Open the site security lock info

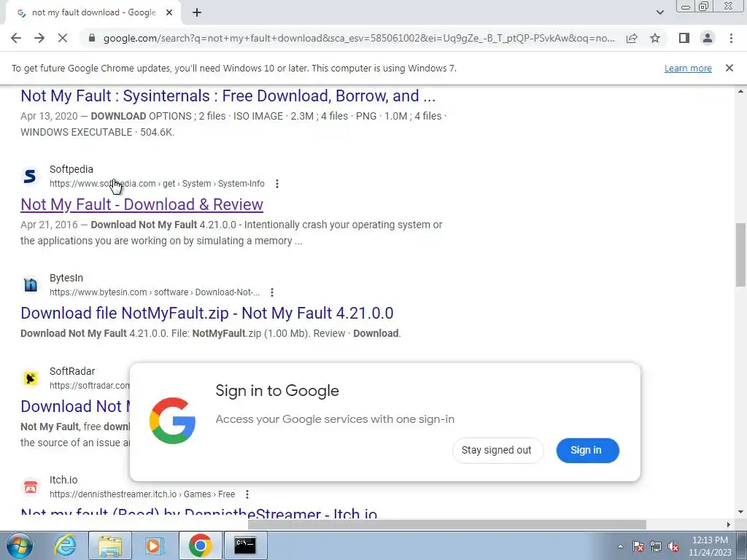pos(92,38)
